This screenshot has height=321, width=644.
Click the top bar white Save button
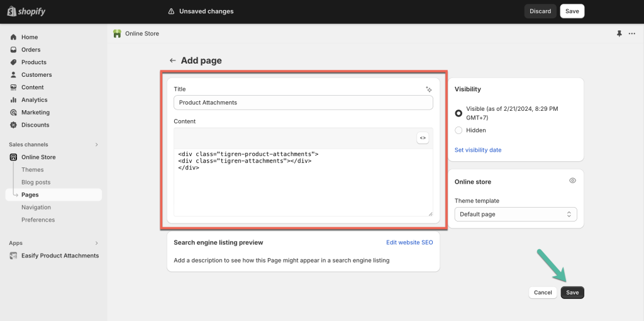point(572,11)
